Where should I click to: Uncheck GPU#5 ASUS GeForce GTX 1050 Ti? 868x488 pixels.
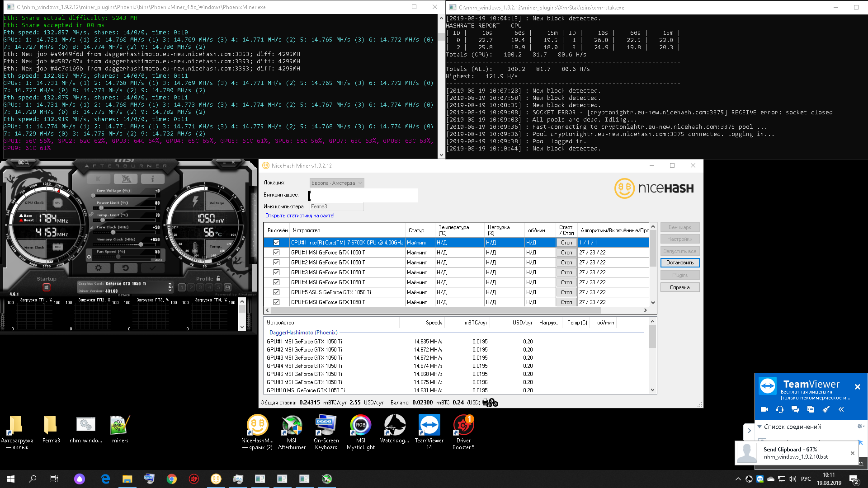click(276, 292)
